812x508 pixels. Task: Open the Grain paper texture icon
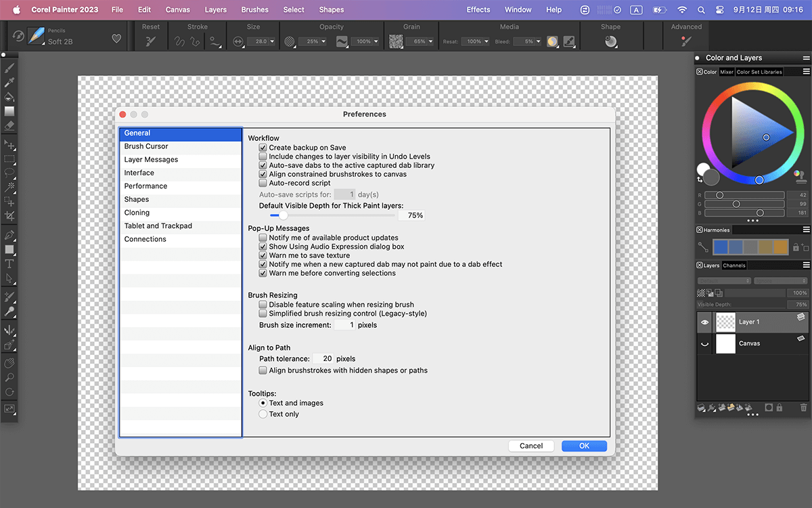coord(396,41)
